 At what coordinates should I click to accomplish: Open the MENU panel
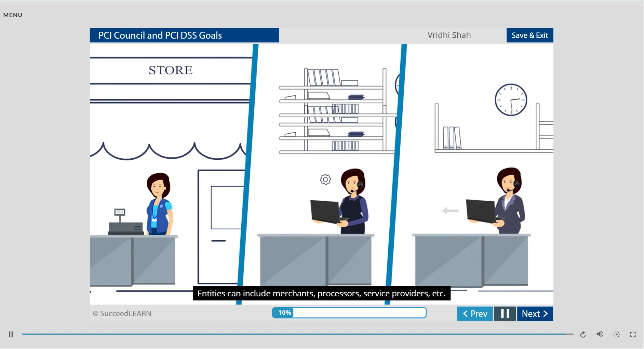point(13,15)
